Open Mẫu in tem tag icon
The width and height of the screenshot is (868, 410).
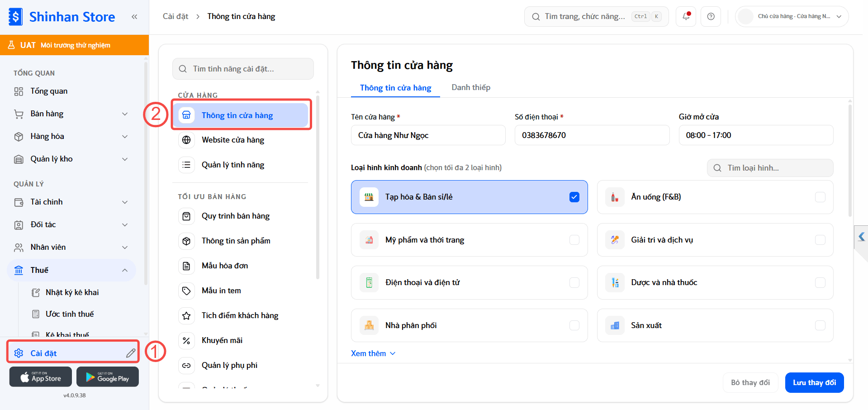point(186,291)
